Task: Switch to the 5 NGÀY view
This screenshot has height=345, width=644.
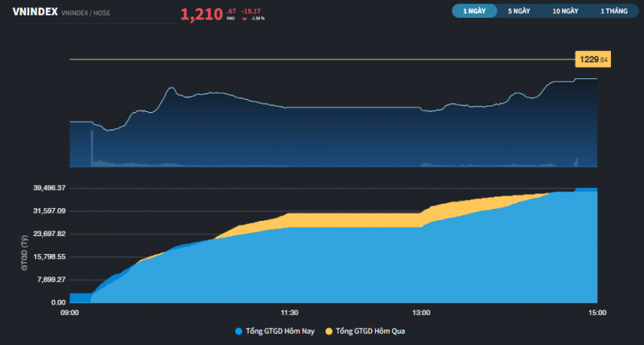Action: point(519,11)
